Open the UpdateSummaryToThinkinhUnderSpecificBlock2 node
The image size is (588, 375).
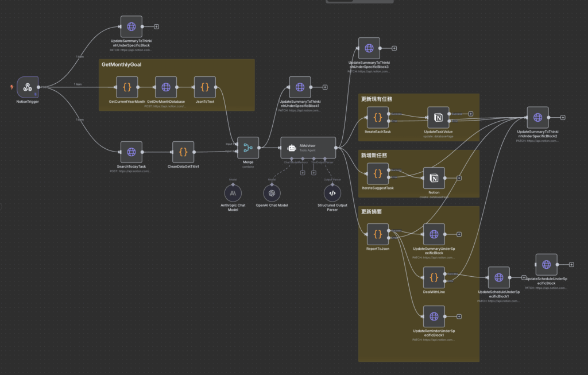pos(537,118)
